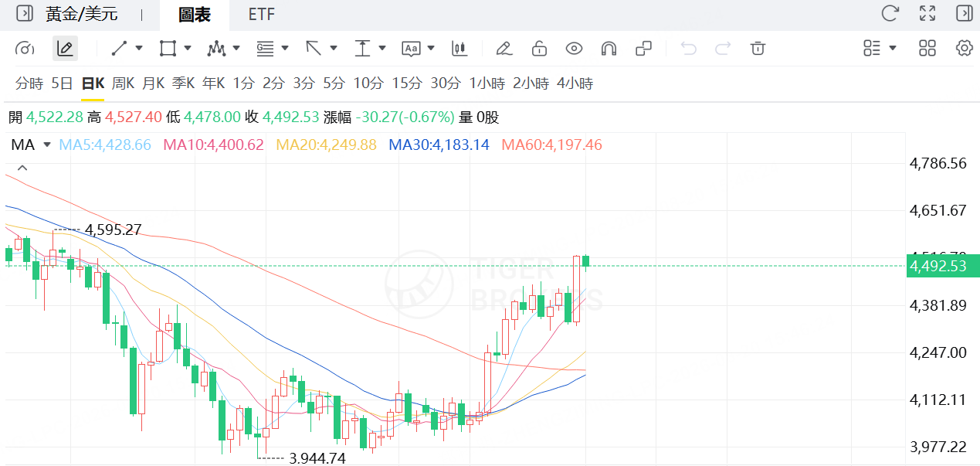The height and width of the screenshot is (466, 980).
Task: Click the MA20:4,249.88 legend
Action: (327, 145)
